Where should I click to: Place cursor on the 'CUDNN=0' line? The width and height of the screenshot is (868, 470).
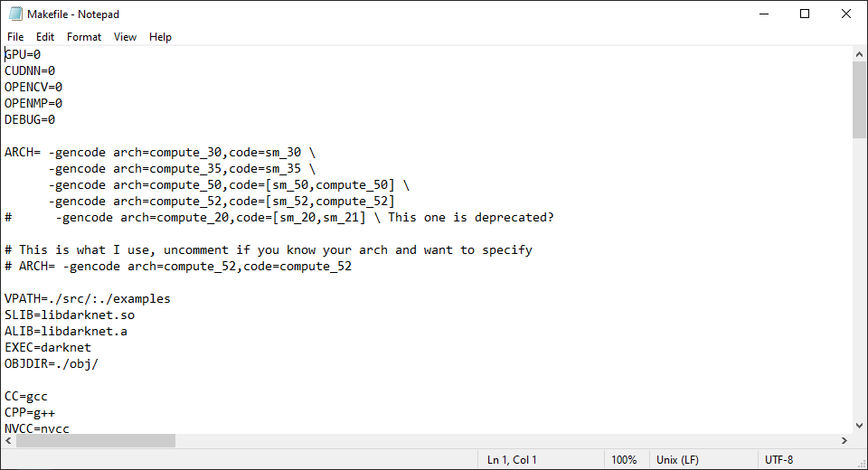click(x=30, y=70)
